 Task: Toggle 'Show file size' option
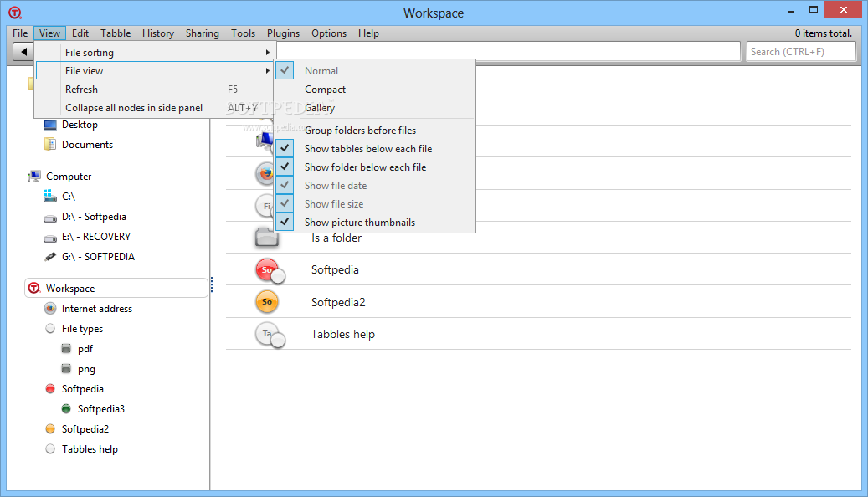point(334,203)
